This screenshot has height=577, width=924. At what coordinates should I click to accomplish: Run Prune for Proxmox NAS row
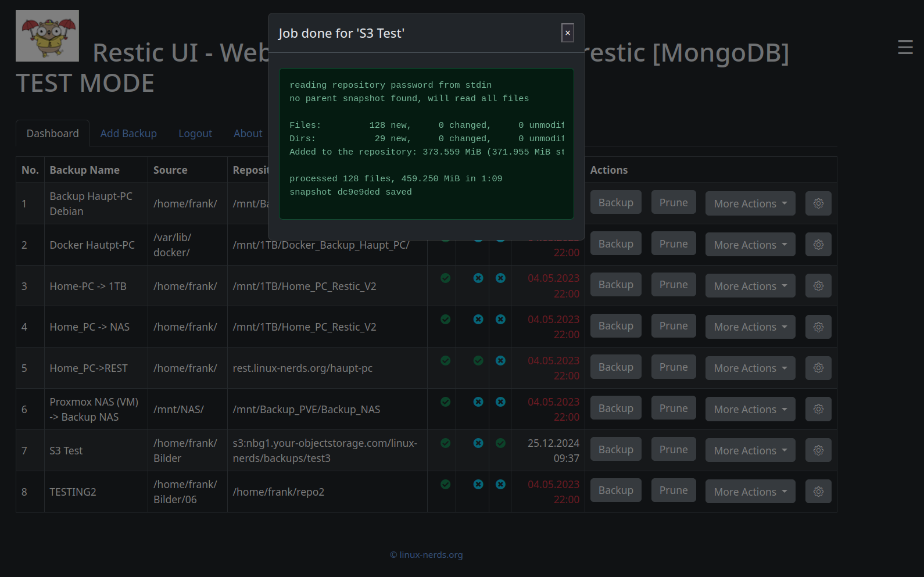pyautogui.click(x=674, y=408)
